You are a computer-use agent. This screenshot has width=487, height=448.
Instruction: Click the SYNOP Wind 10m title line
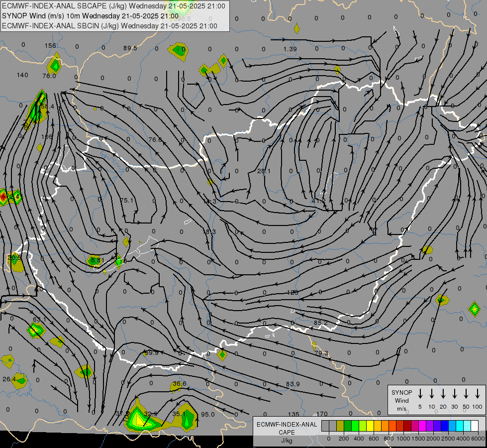coord(90,16)
